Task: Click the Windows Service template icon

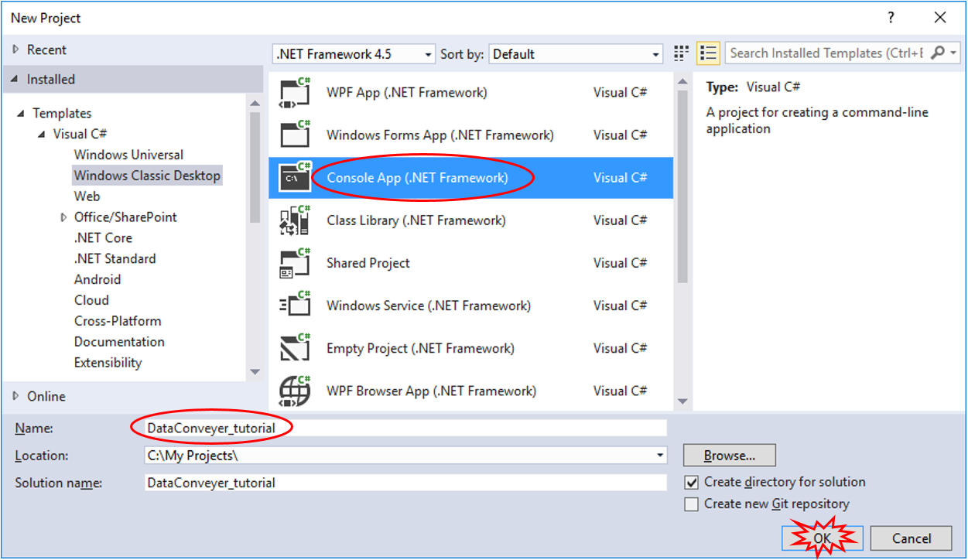Action: pyautogui.click(x=294, y=305)
